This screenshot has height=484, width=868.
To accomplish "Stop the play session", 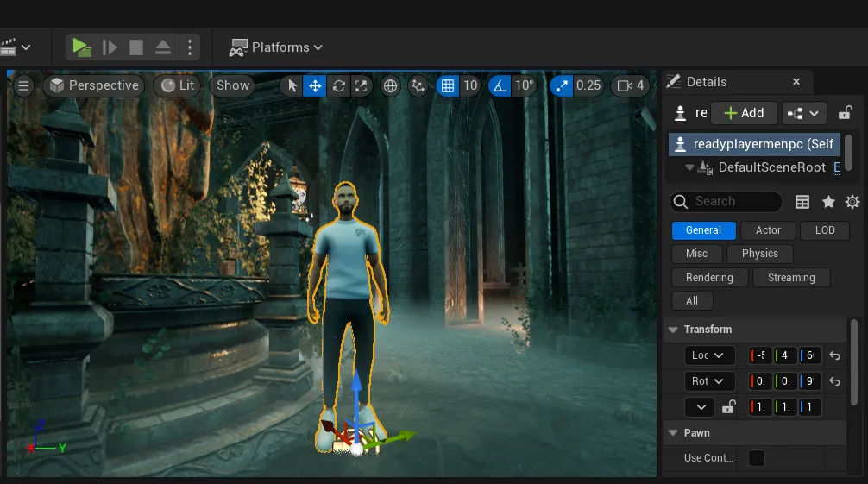I will coord(136,47).
